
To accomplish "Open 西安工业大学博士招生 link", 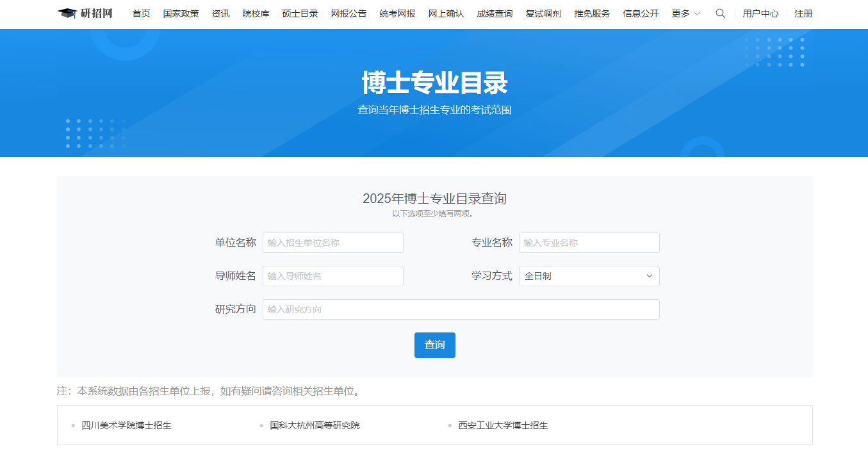I will [502, 425].
